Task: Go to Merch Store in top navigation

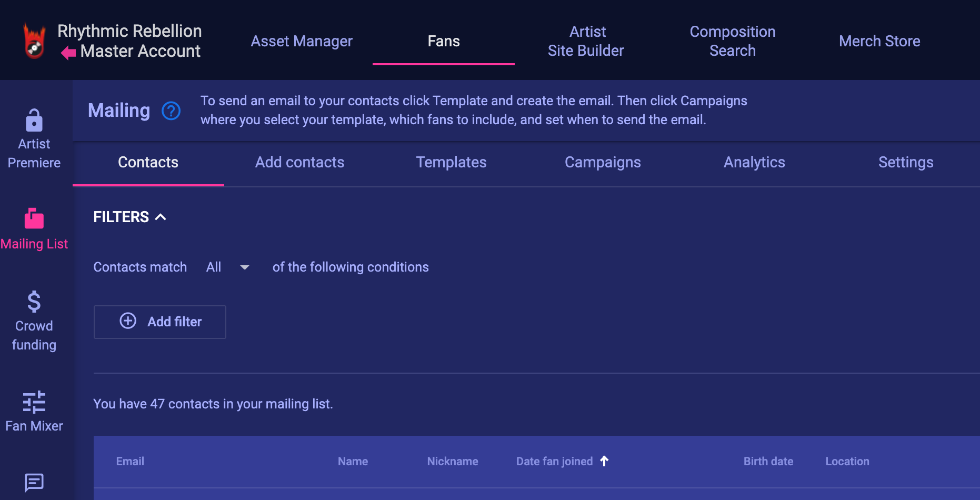Action: click(879, 41)
